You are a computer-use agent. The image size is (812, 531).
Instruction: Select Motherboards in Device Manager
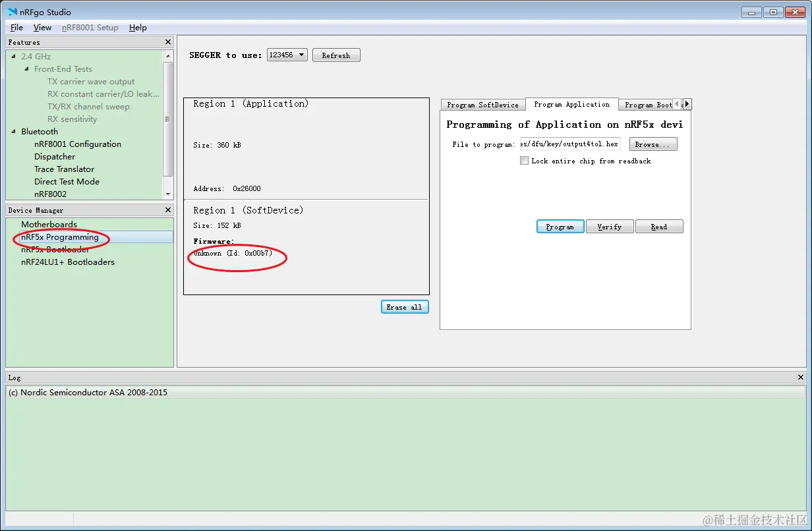click(49, 225)
